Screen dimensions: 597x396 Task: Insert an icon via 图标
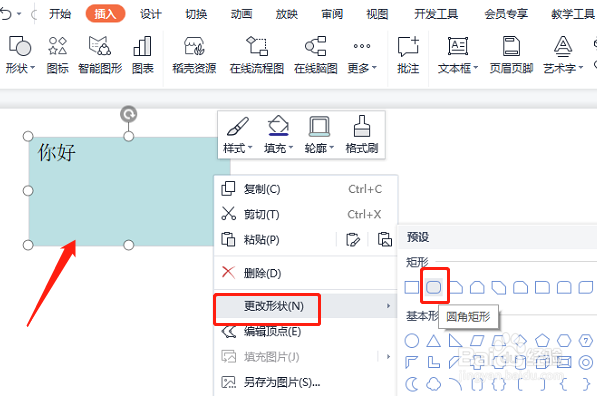click(57, 55)
